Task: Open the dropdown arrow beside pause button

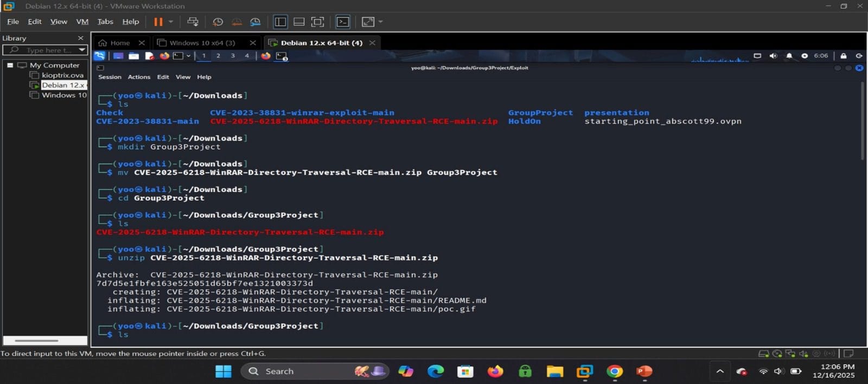Action: 170,22
